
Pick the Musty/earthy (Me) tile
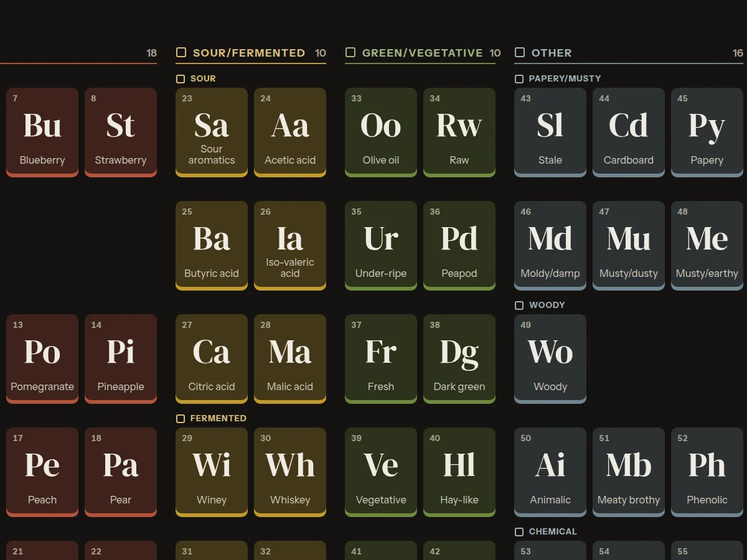point(707,246)
